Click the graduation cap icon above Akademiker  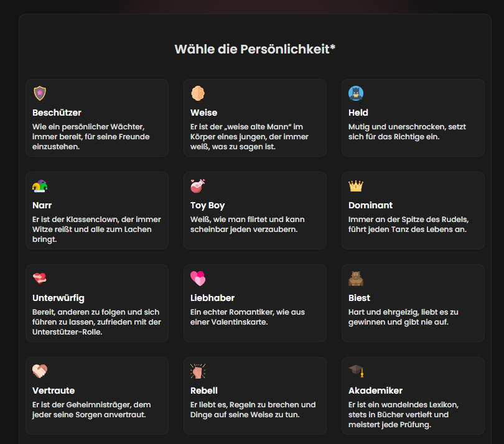(x=356, y=371)
